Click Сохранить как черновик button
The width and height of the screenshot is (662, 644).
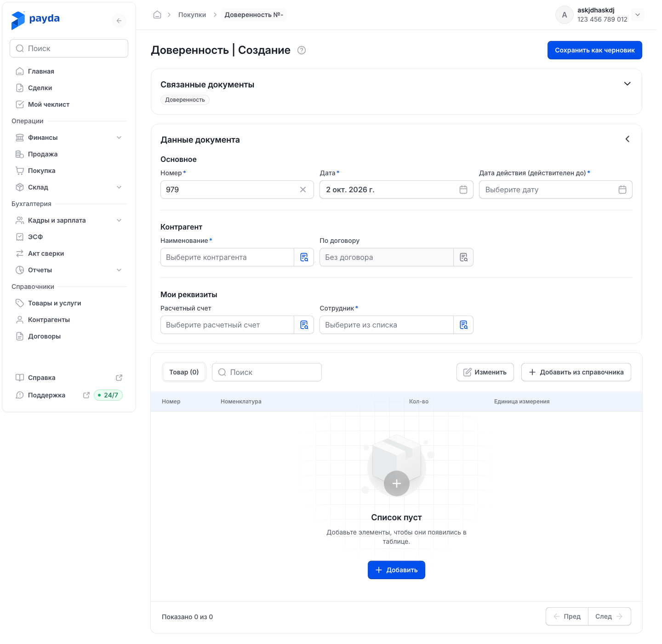[594, 50]
